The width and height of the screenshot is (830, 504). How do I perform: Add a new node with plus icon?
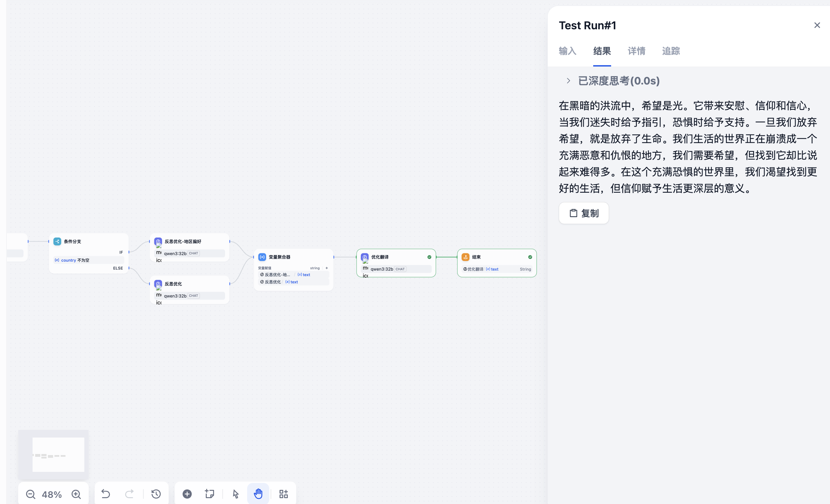(x=187, y=494)
